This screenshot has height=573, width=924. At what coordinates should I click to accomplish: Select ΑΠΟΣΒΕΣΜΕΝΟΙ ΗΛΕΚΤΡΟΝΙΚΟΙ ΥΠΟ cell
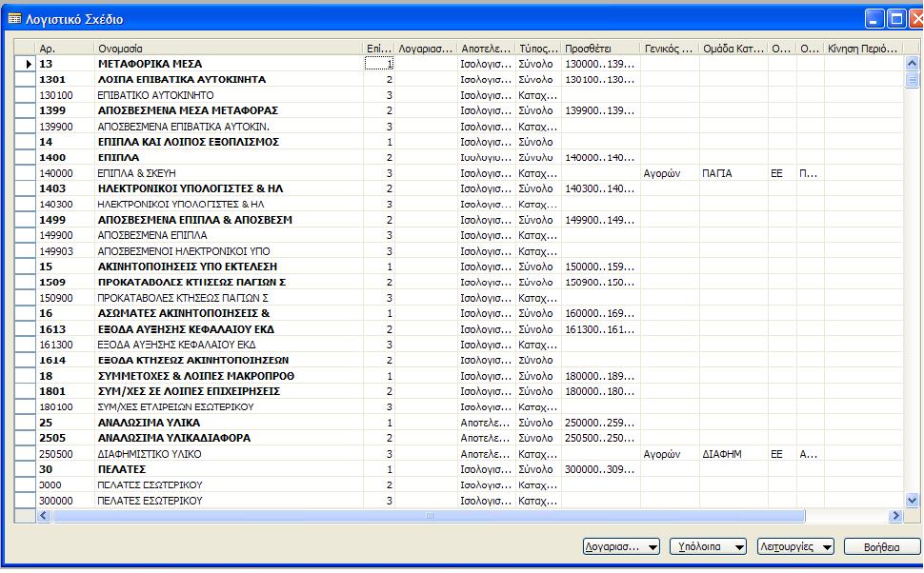tap(228, 251)
